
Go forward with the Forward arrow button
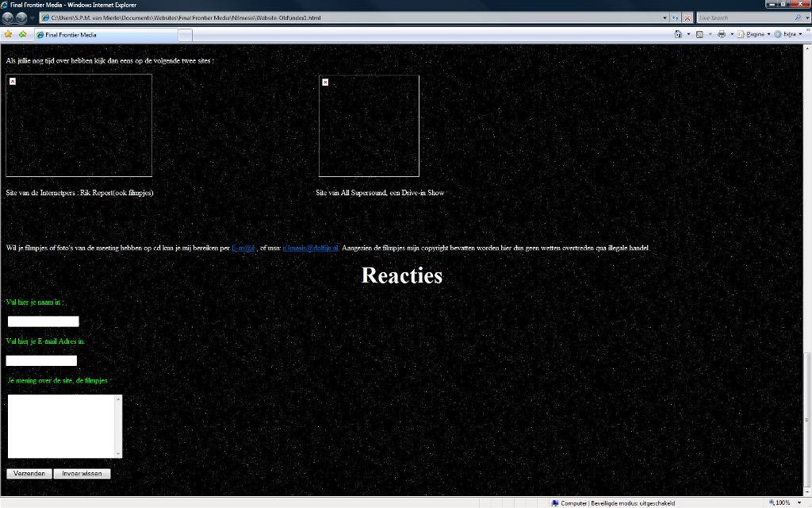[x=21, y=17]
